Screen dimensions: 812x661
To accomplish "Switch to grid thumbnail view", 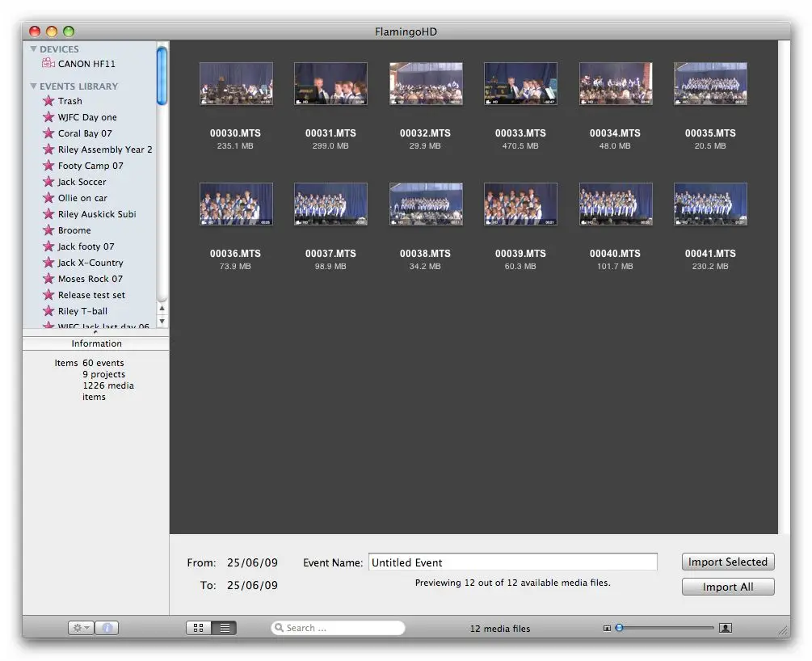I will 198,628.
